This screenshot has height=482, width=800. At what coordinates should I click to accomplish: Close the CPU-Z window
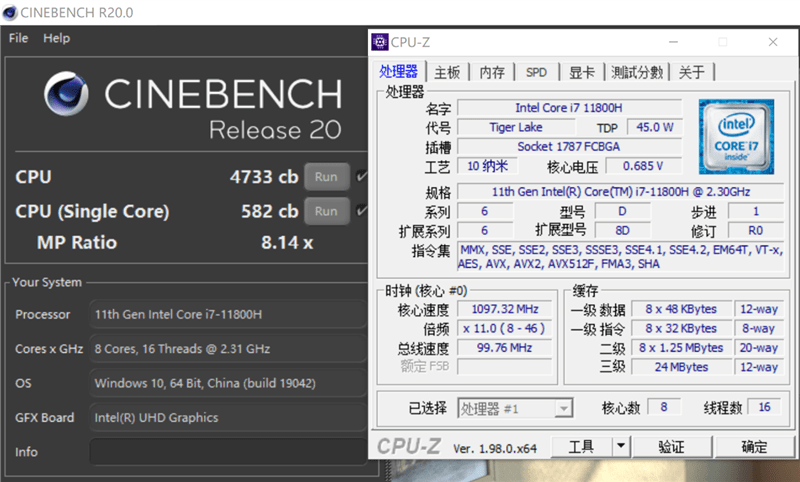[x=773, y=42]
